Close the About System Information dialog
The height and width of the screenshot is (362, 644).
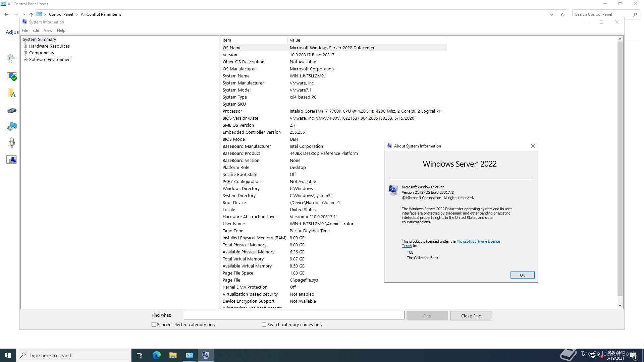coord(533,146)
